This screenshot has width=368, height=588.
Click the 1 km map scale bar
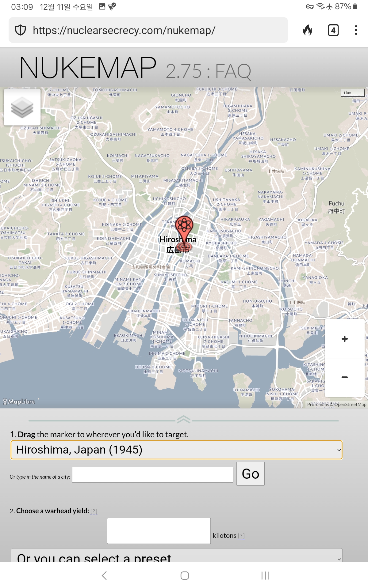coord(353,92)
